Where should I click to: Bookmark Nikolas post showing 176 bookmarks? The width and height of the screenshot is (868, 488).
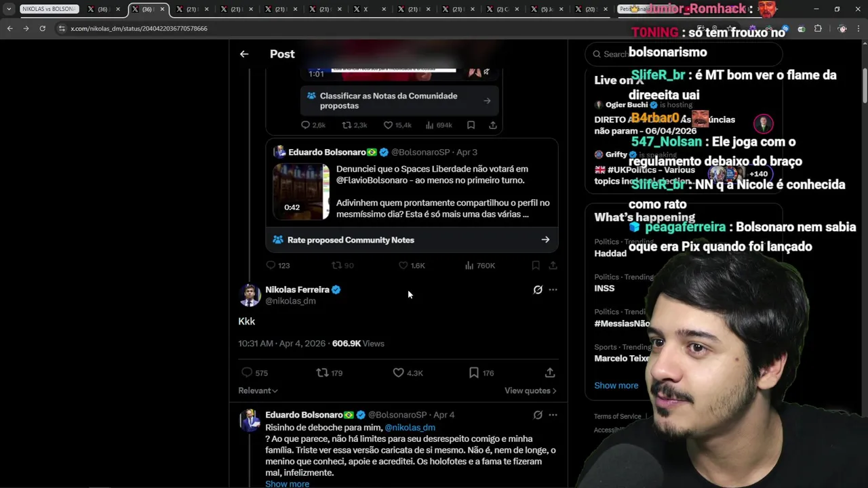pos(474,373)
